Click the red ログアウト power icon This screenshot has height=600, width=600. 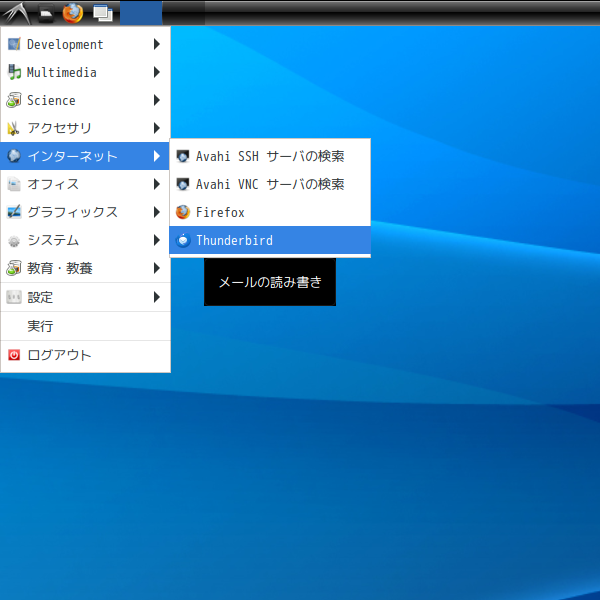click(14, 355)
